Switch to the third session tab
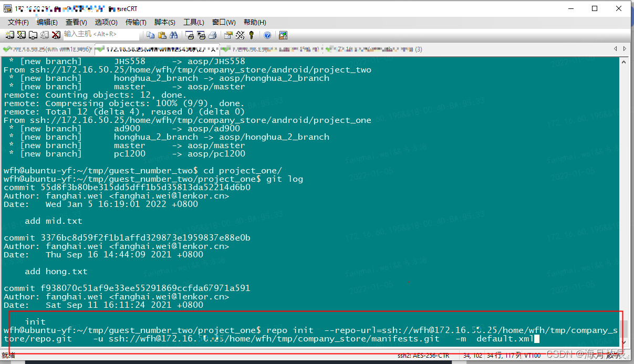Screen dimensions: 634x364 point(271,49)
